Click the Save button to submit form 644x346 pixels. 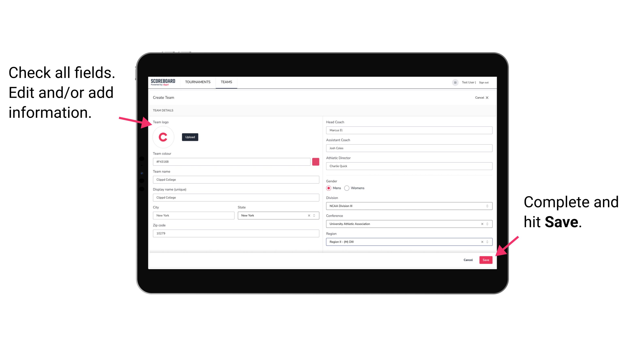click(486, 259)
